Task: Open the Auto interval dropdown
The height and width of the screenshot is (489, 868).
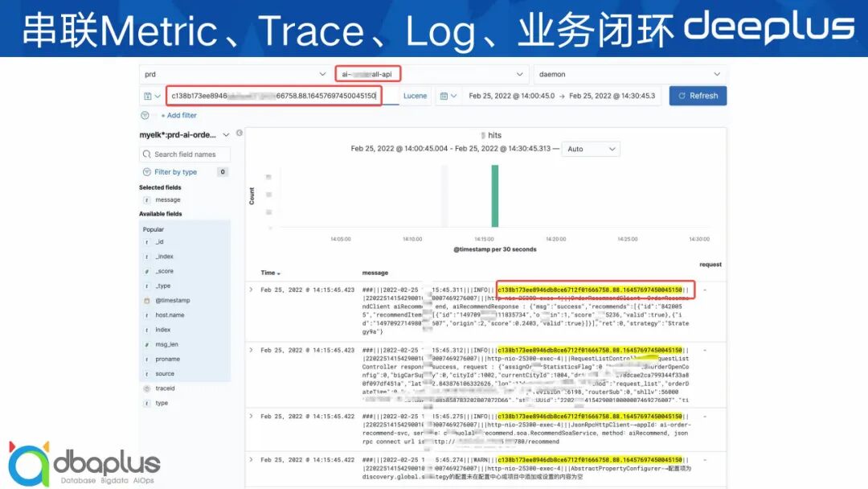Action: click(591, 149)
